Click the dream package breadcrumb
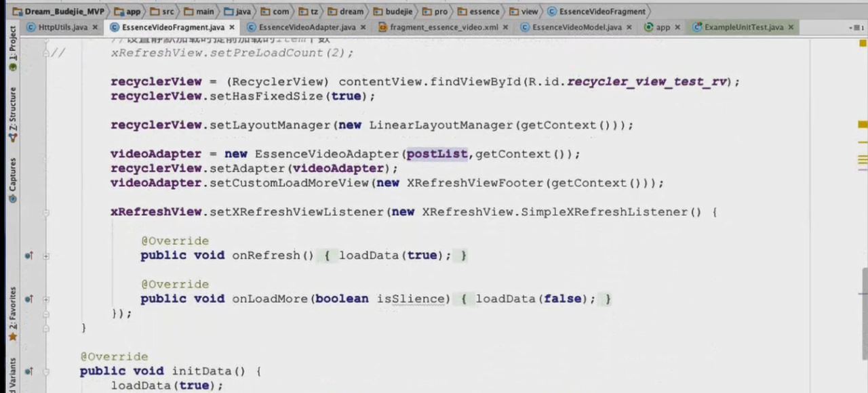 click(346, 12)
